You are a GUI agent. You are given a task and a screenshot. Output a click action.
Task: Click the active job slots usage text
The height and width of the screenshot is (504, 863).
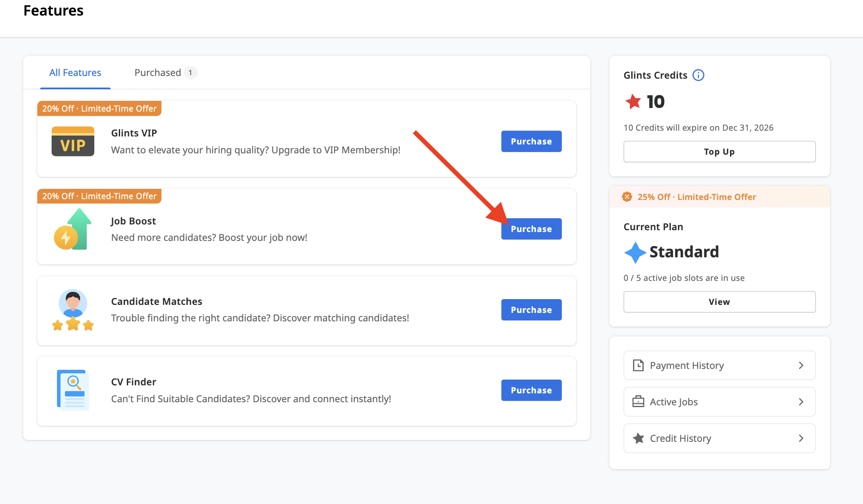[x=684, y=278]
